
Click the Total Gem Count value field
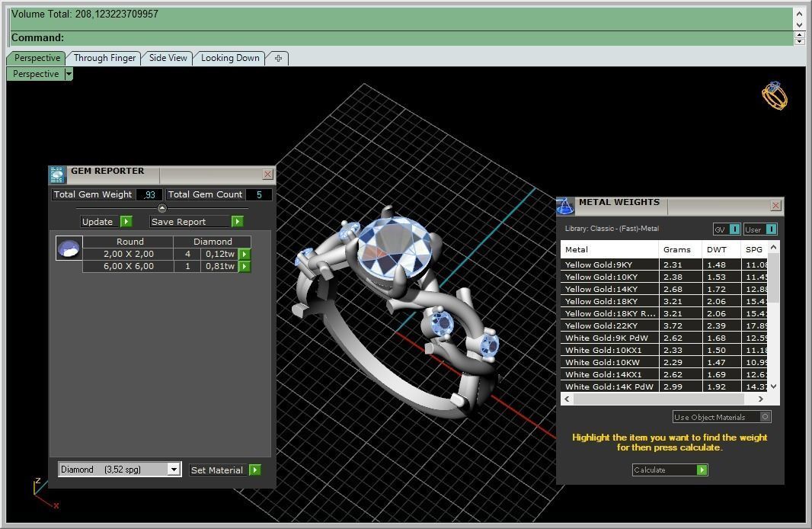[259, 195]
